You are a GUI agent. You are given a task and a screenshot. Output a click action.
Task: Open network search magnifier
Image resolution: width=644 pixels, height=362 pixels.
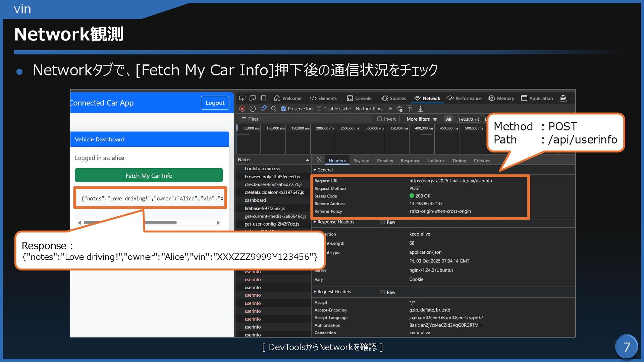[x=274, y=109]
